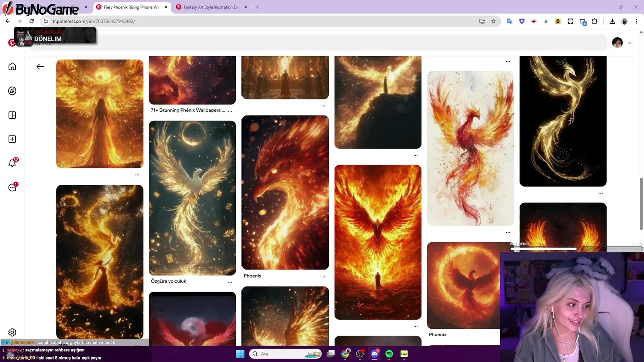Open Phoenix title under fire ring pin
644x362 pixels.
[438, 334]
